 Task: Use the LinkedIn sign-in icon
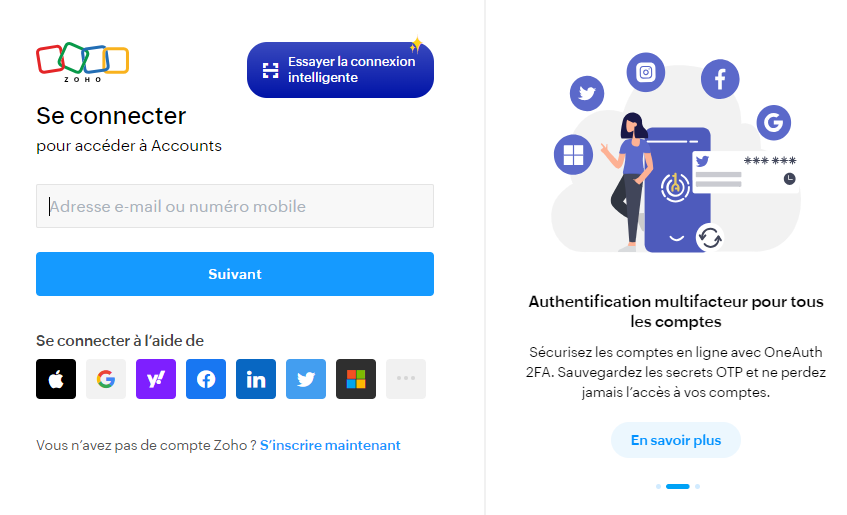click(256, 379)
